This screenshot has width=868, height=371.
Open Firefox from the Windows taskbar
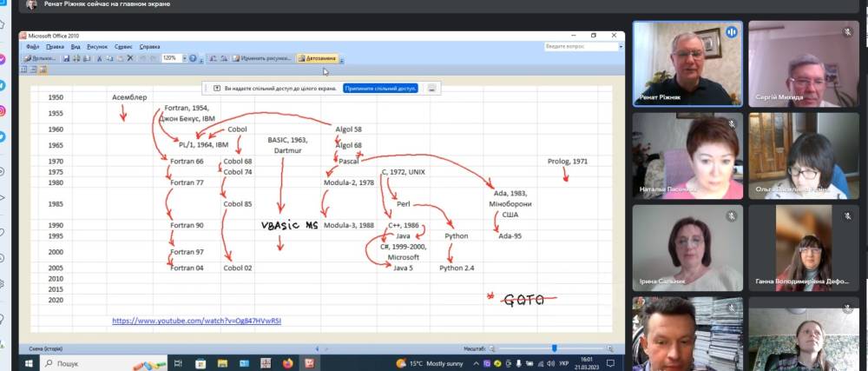(288, 362)
